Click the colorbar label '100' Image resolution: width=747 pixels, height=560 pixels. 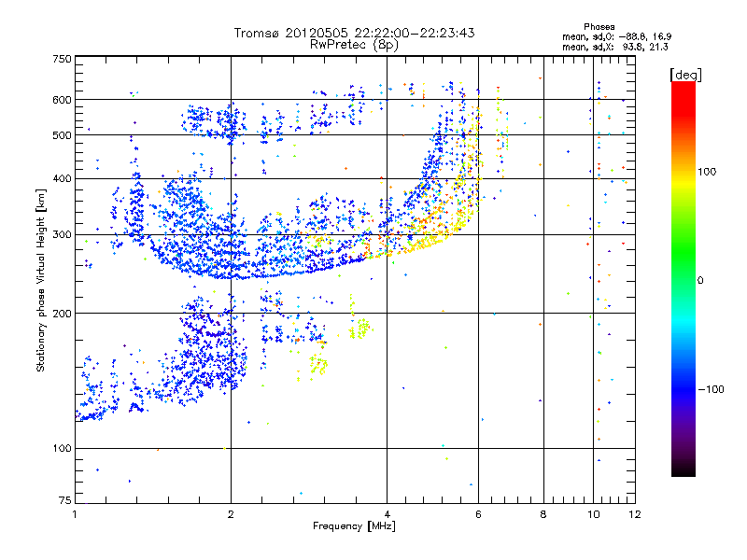(x=707, y=172)
